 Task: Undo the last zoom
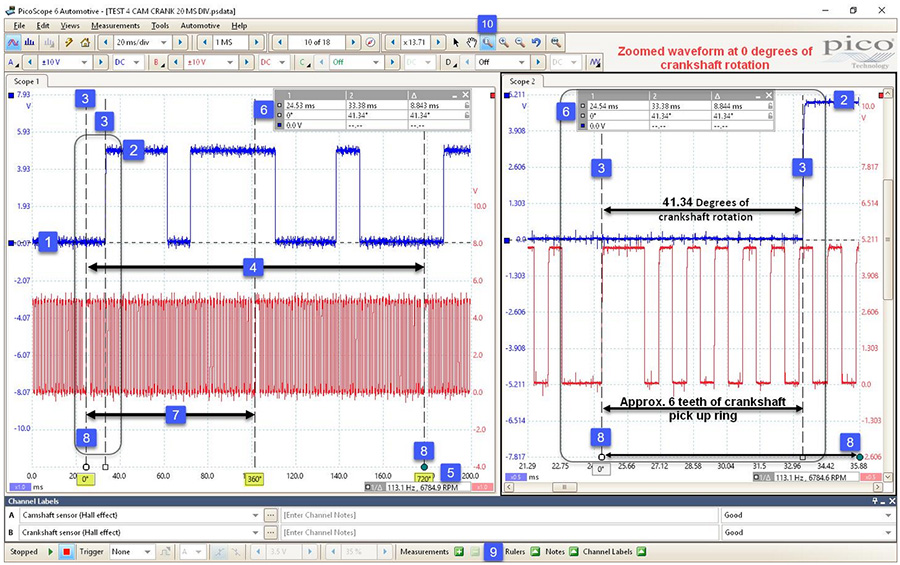click(x=536, y=42)
